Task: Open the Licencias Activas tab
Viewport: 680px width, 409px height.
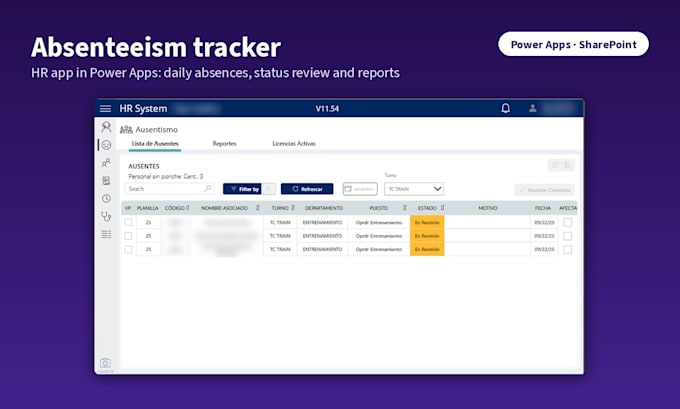Action: click(x=294, y=144)
